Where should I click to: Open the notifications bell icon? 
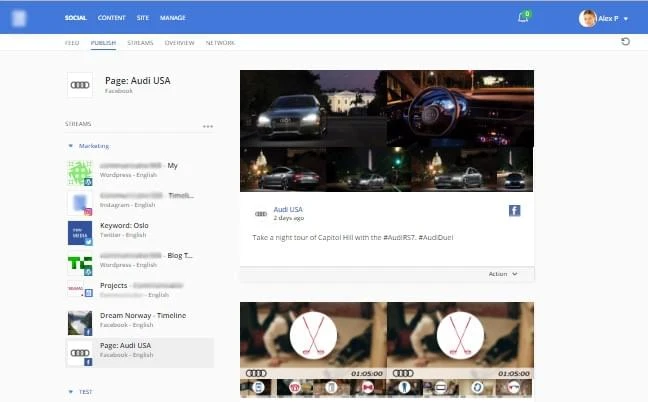coord(523,17)
